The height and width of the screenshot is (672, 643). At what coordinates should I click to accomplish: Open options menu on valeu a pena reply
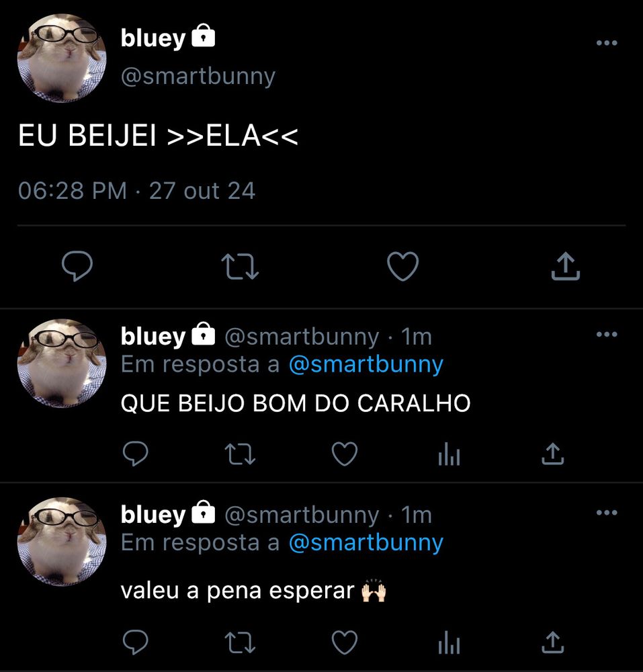click(607, 512)
